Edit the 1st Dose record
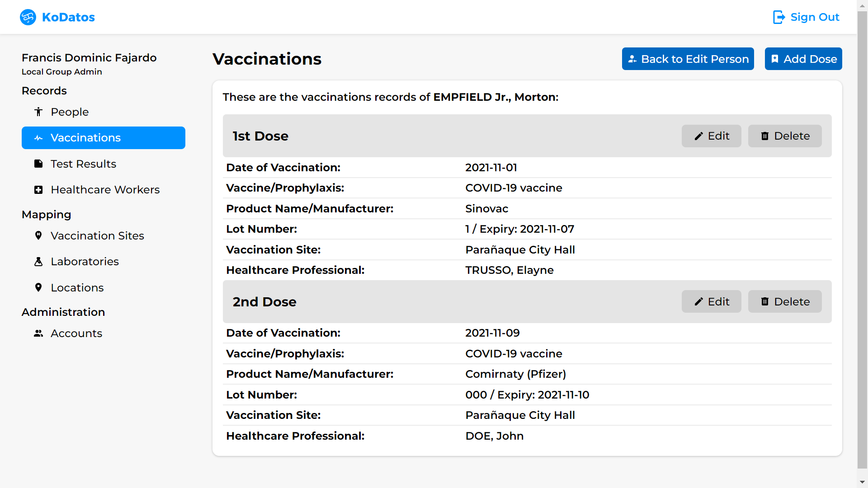The height and width of the screenshot is (488, 868). (x=711, y=136)
